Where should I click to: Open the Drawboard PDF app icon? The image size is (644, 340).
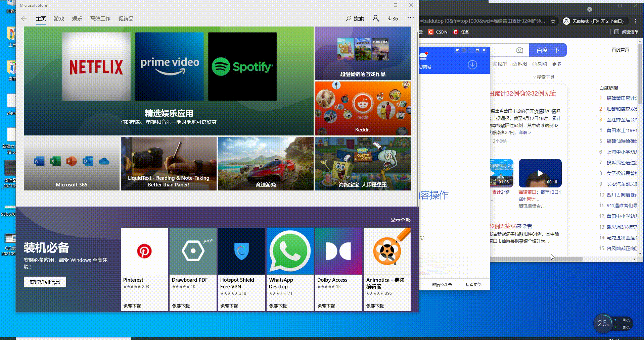point(193,251)
